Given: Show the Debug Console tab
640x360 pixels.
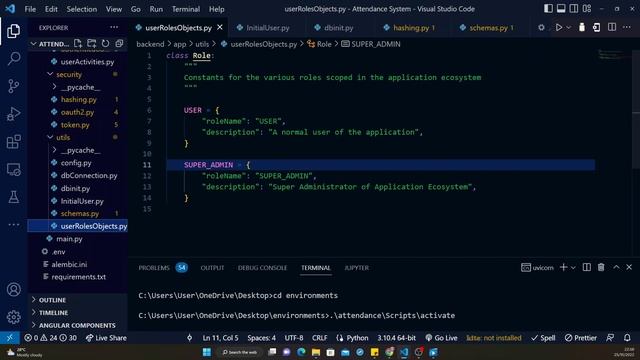Looking at the screenshot, I should (x=262, y=268).
